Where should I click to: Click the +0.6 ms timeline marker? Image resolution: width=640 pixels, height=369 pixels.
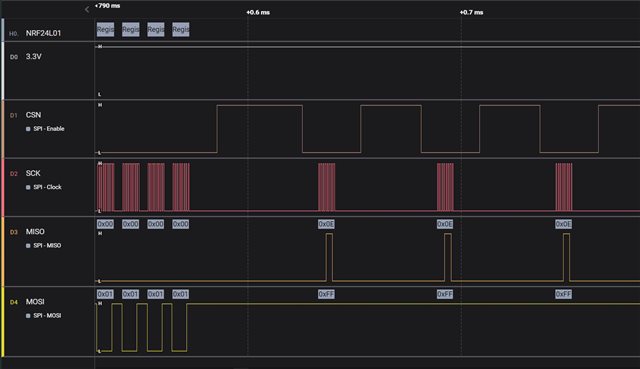tap(258, 12)
